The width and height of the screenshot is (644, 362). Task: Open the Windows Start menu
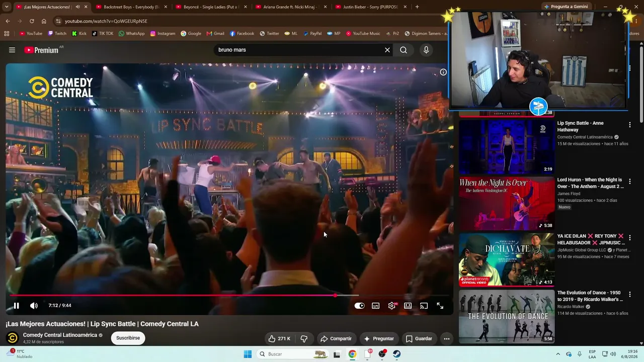(248, 354)
